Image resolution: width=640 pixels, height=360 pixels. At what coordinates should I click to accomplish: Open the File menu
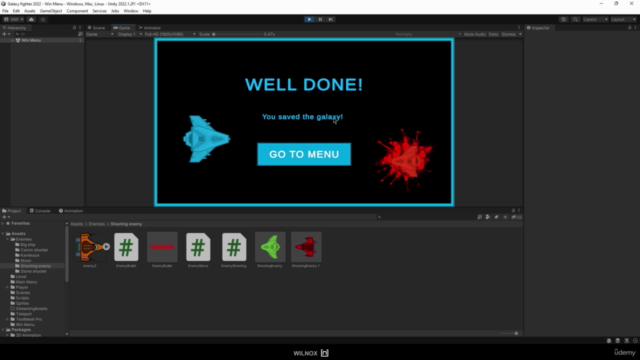click(5, 11)
